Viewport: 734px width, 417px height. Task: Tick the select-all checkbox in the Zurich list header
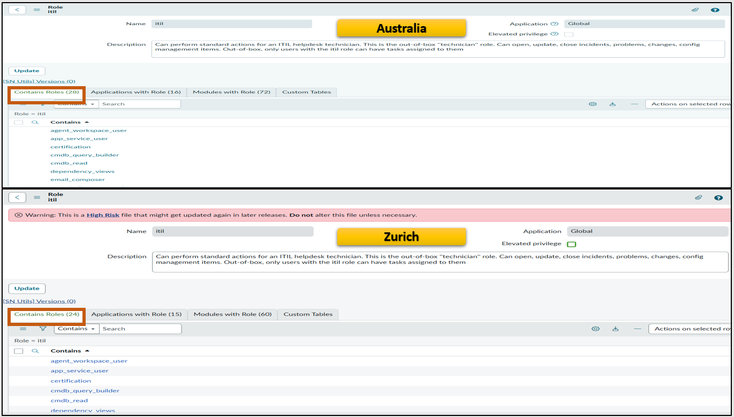coord(18,351)
